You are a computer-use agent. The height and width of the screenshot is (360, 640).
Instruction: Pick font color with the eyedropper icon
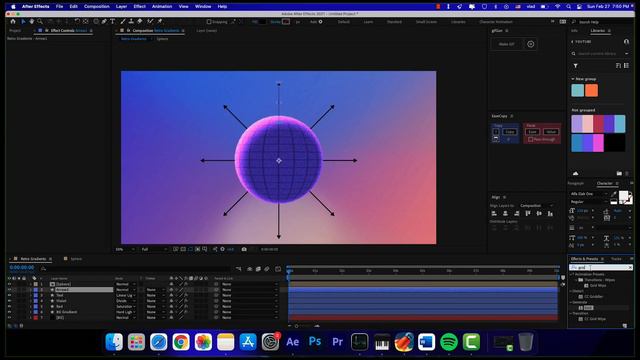tap(614, 194)
